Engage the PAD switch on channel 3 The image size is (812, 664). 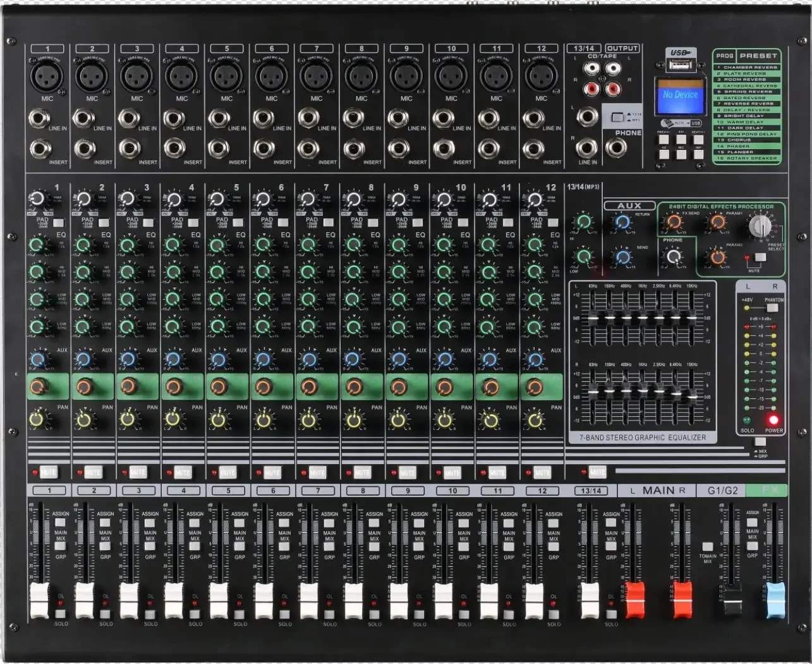click(148, 222)
